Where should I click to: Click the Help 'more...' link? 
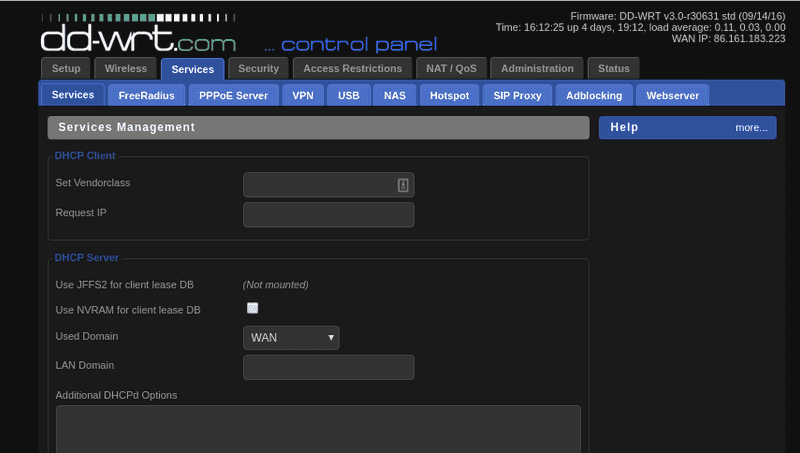pos(751,128)
